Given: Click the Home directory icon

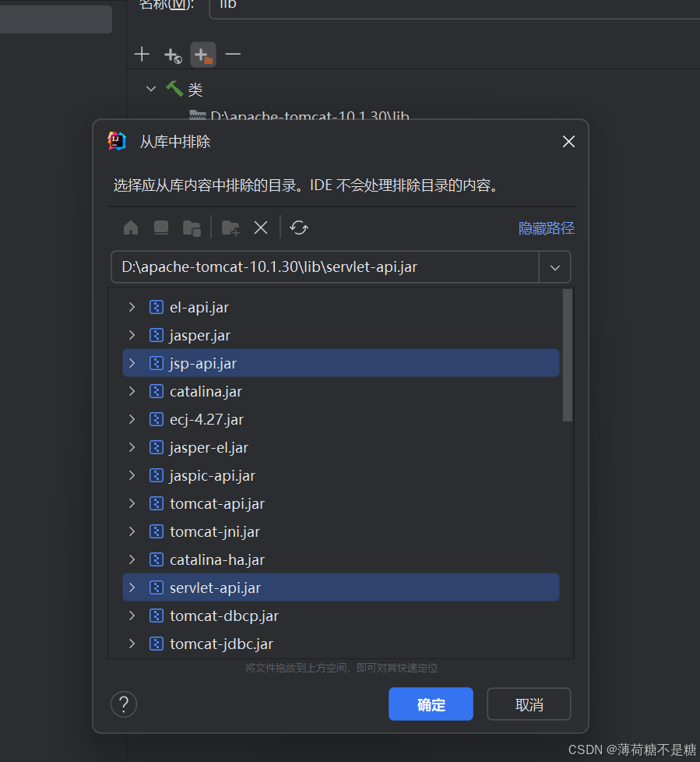Looking at the screenshot, I should tap(130, 228).
